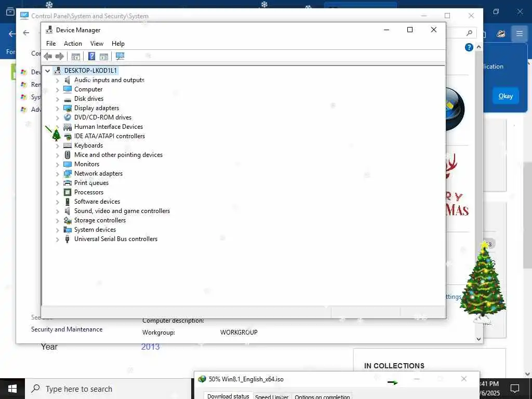Select the Human Interface Devices icon
Screen dimensions: 532x399
(68, 127)
